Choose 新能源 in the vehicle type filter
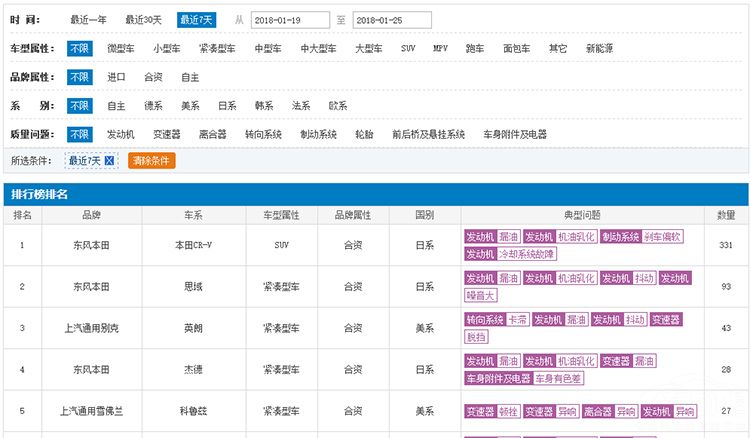Image resolution: width=750 pixels, height=438 pixels. (600, 48)
